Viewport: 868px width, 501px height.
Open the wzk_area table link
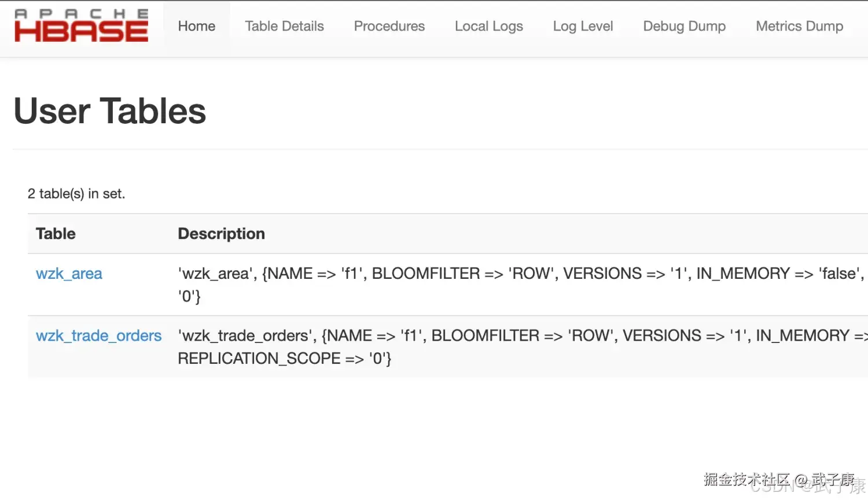[x=69, y=274]
